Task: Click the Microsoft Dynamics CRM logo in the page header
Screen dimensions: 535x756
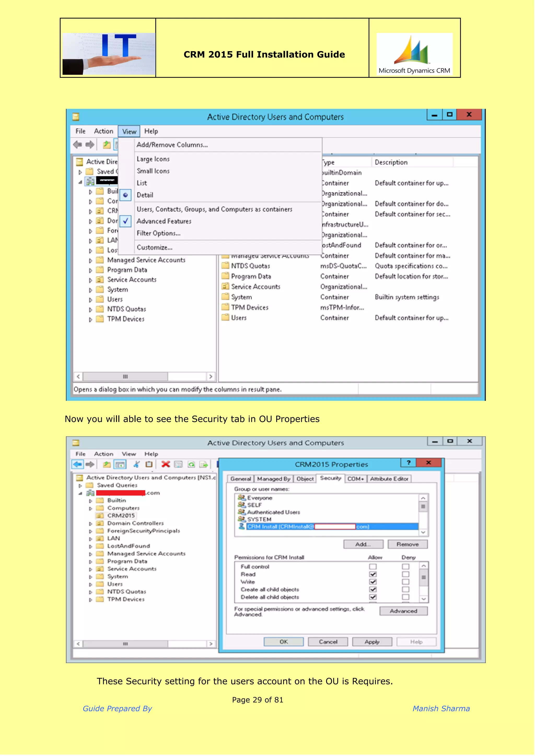Action: [414, 54]
